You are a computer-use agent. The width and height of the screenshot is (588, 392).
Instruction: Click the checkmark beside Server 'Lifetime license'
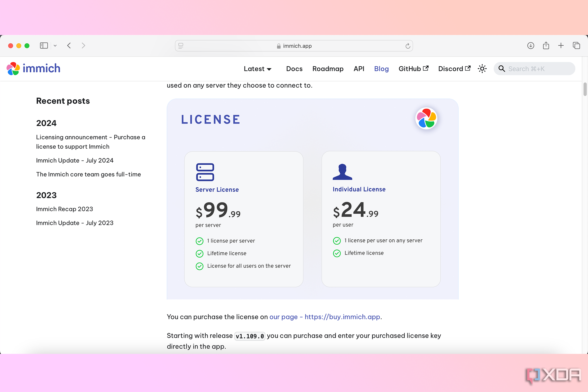(199, 254)
